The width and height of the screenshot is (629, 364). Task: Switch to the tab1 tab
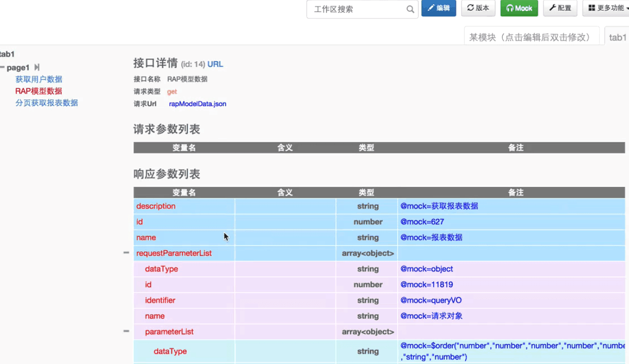617,37
